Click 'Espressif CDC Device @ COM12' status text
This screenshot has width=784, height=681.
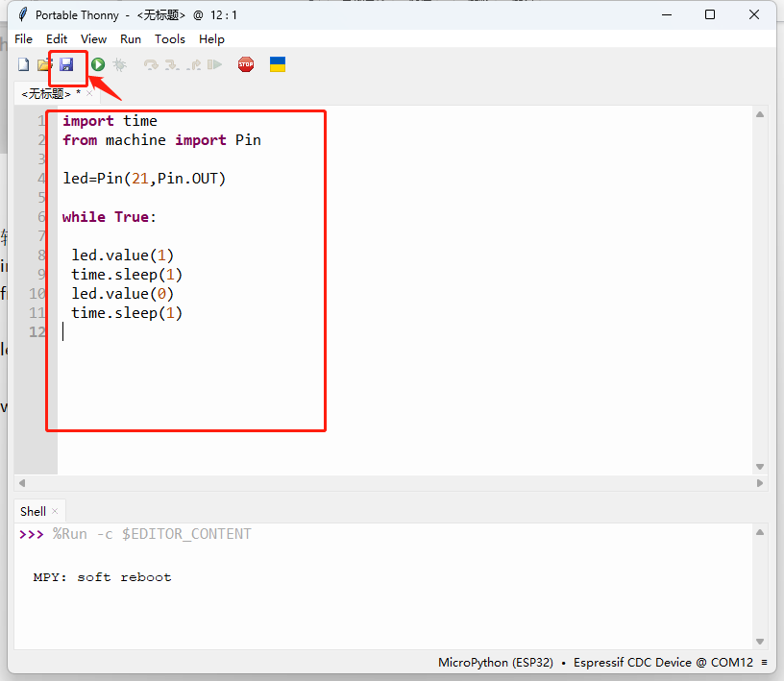(x=663, y=663)
